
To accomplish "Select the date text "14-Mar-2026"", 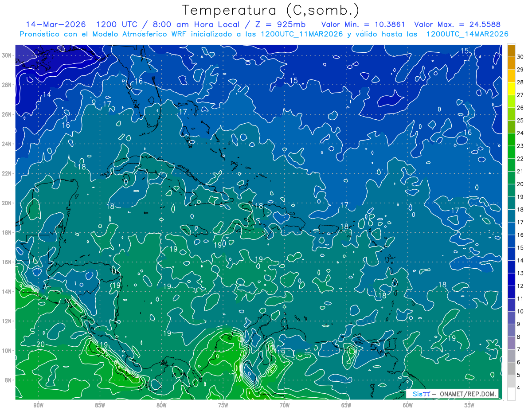I will coord(57,24).
